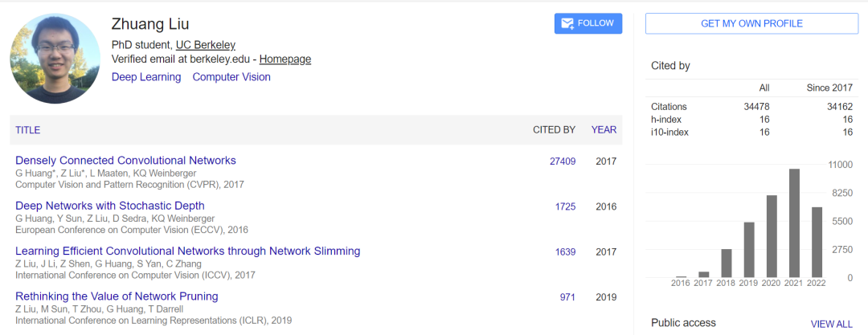Open the UC Berkeley affiliation link
This screenshot has width=868, height=335.
tap(206, 45)
